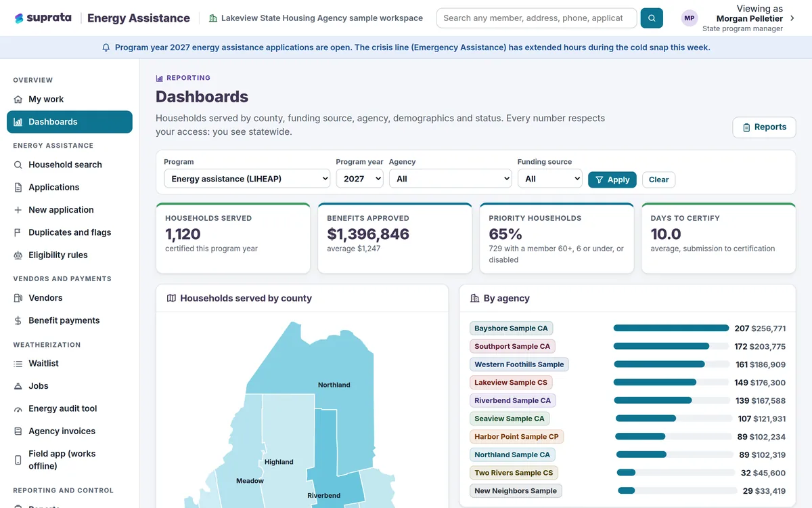812x508 pixels.
Task: Click the Days to Certify card
Action: coord(718,238)
